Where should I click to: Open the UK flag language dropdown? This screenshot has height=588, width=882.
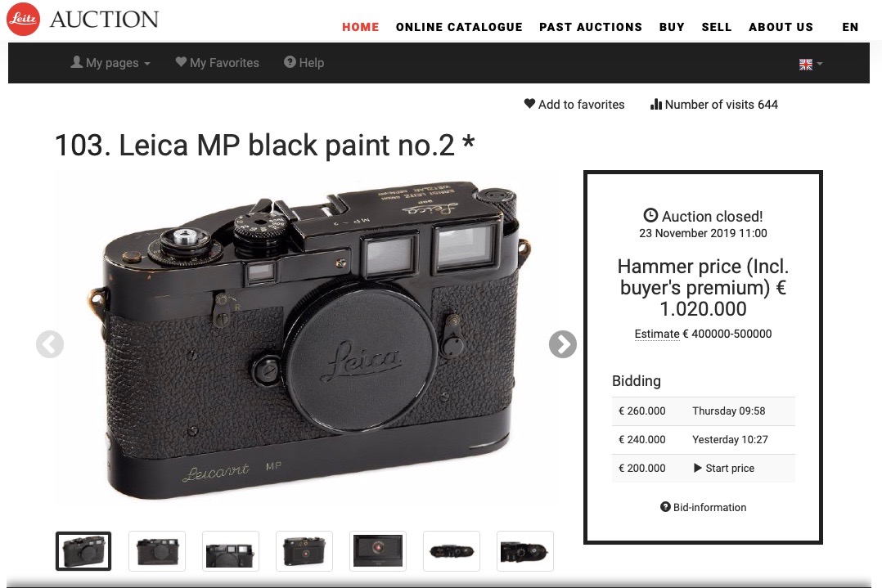[x=811, y=64]
